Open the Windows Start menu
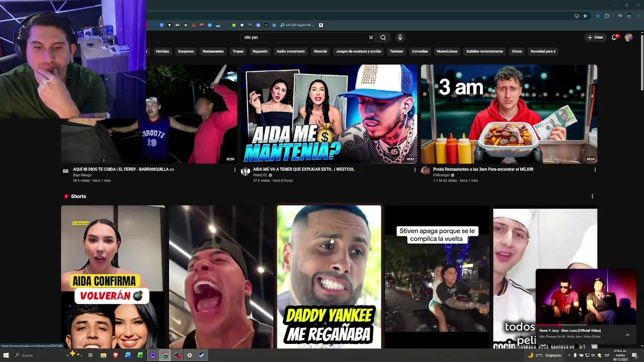 [x=6, y=355]
